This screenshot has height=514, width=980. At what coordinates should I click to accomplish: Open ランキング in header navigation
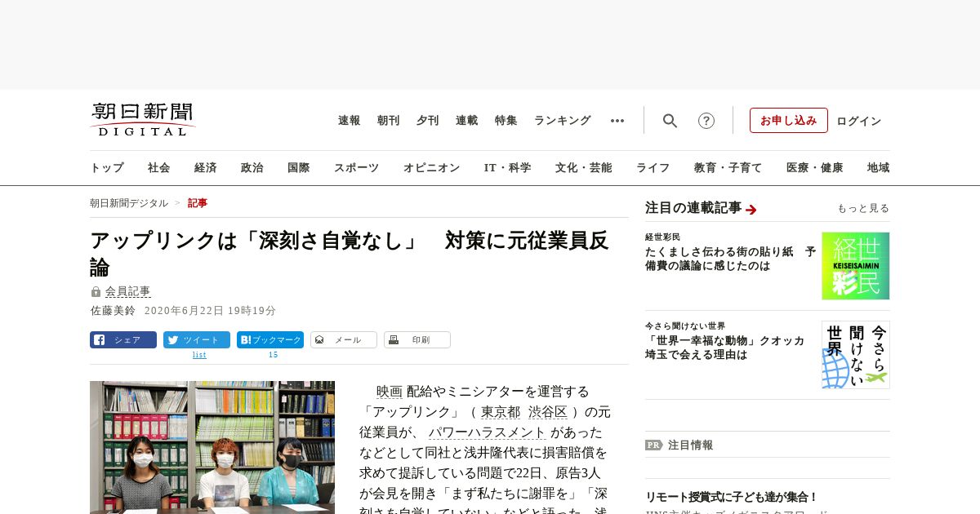click(563, 121)
